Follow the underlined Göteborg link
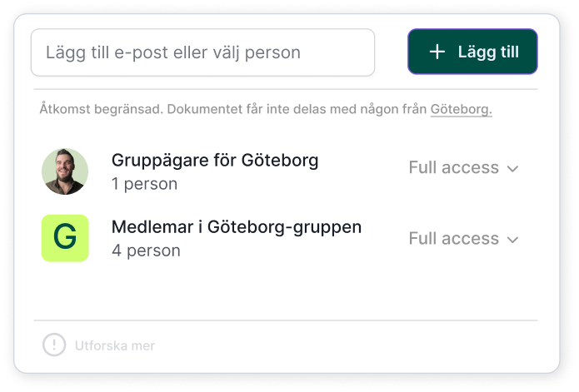Viewport: 579px width, 392px height. pyautogui.click(x=461, y=109)
